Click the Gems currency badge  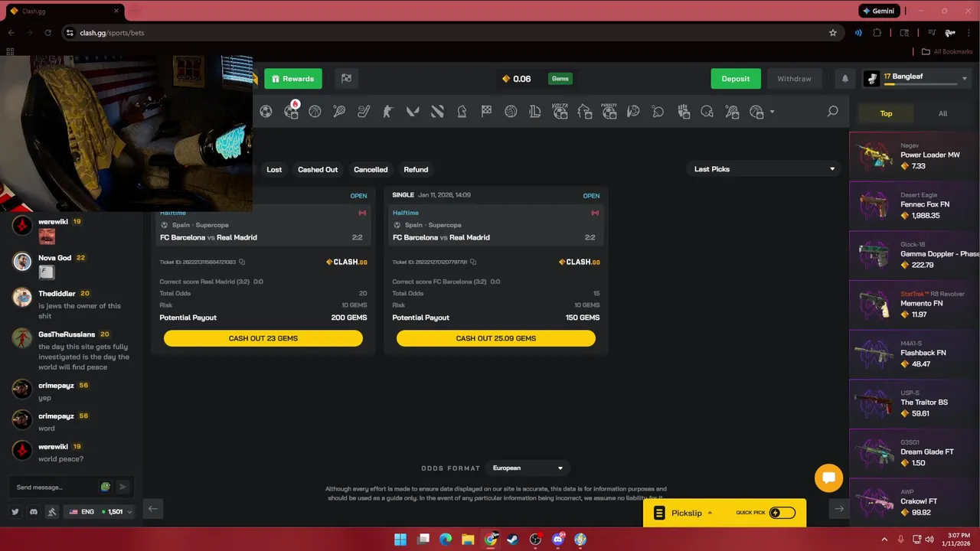tap(560, 79)
